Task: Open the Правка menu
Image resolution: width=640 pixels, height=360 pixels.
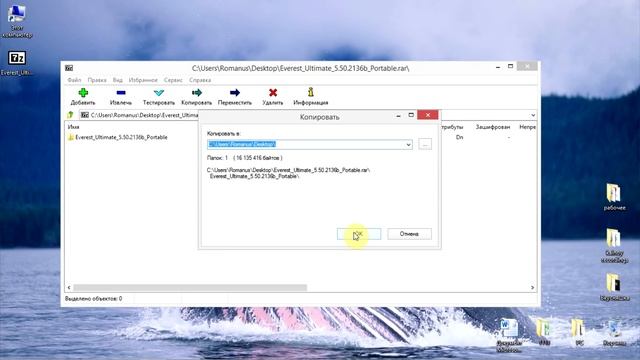Action: 97,80
